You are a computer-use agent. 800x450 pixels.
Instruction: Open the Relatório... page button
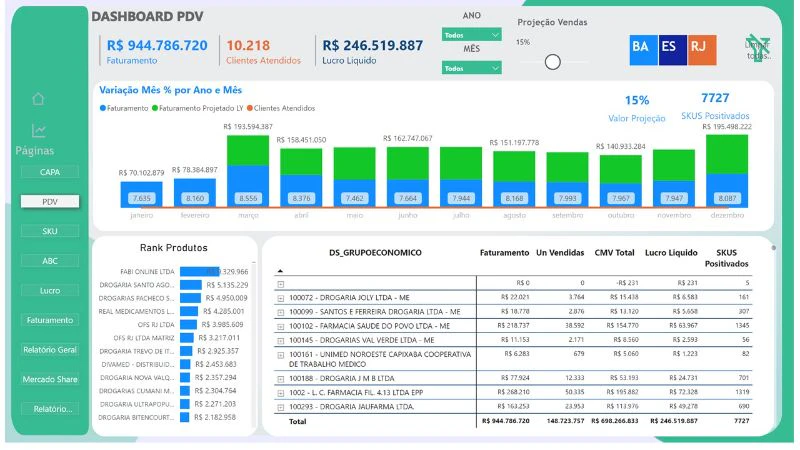tap(50, 409)
